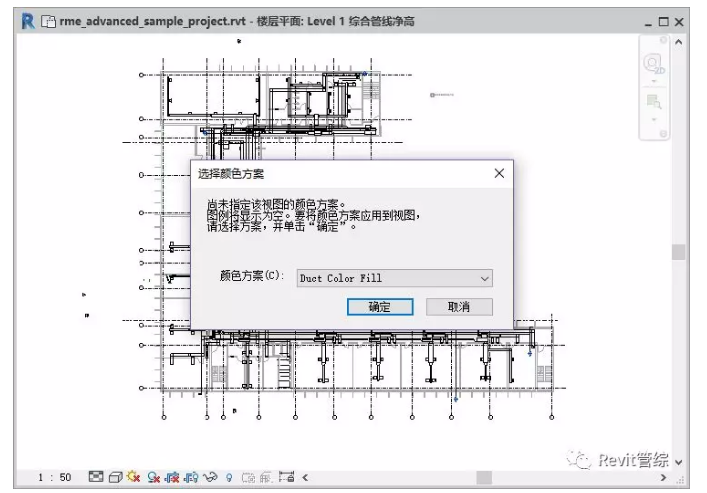Click the 确定 button
The width and height of the screenshot is (707, 493).
(380, 307)
